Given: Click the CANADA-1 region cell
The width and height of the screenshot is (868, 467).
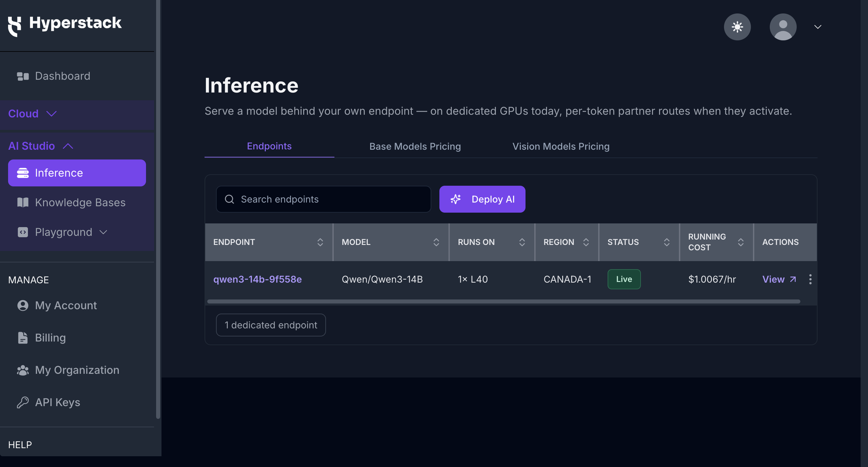Looking at the screenshot, I should pos(567,280).
